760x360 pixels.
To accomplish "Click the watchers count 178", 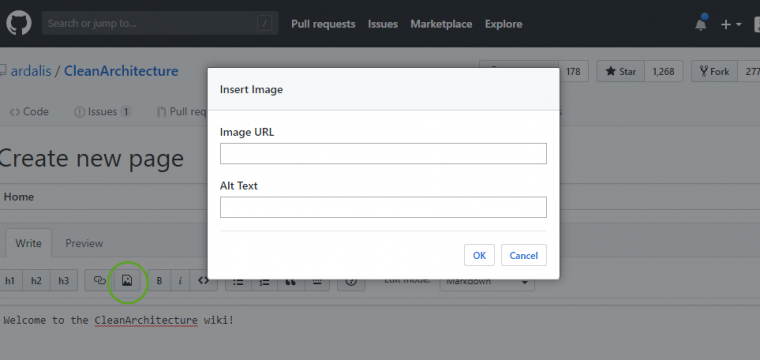I will (x=573, y=71).
